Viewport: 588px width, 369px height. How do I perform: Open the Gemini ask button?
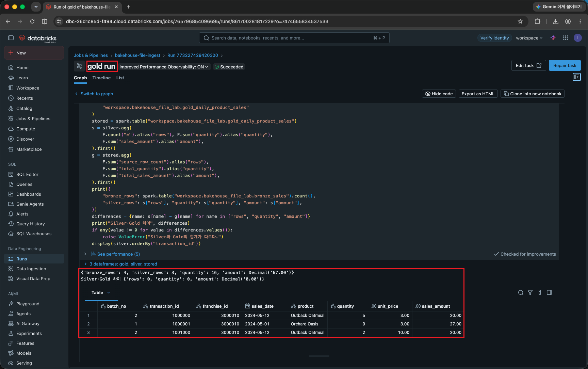pyautogui.click(x=559, y=7)
